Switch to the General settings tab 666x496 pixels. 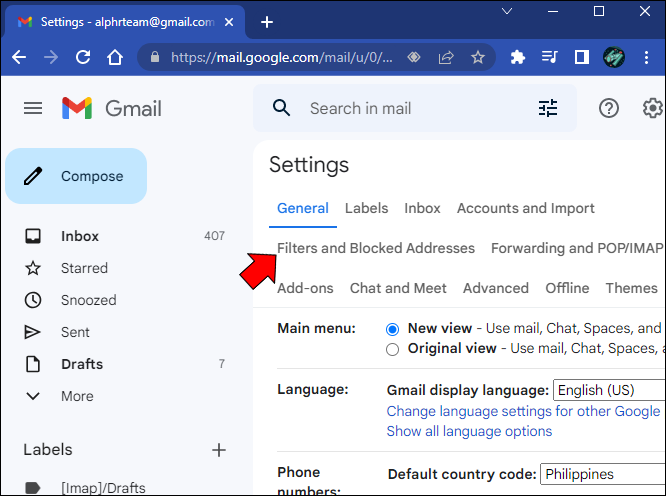tap(303, 208)
